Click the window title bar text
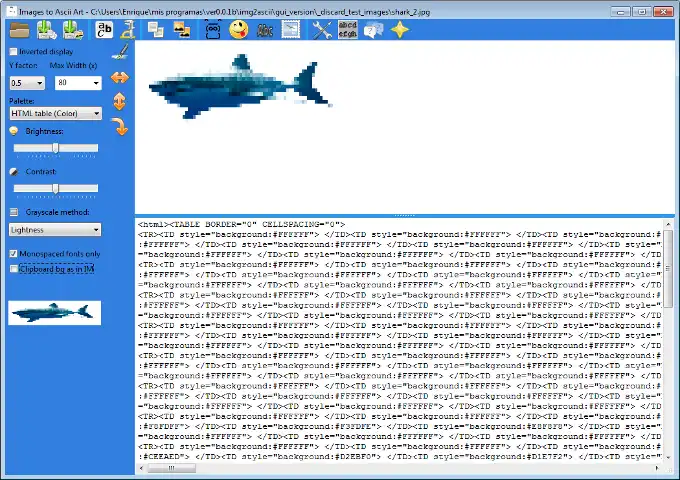This screenshot has height=480, width=680. pyautogui.click(x=224, y=12)
